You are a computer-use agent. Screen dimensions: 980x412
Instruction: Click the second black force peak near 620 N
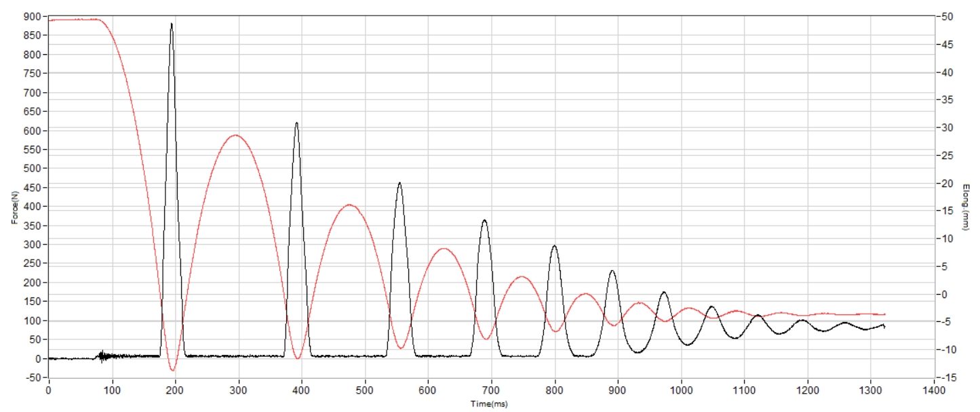(x=296, y=123)
